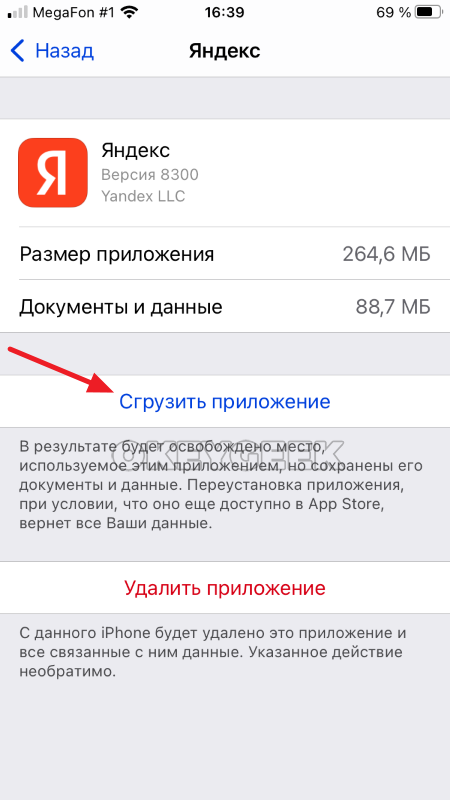Tap the Яндекс page title in header
This screenshot has height=800, width=450.
coord(224,52)
